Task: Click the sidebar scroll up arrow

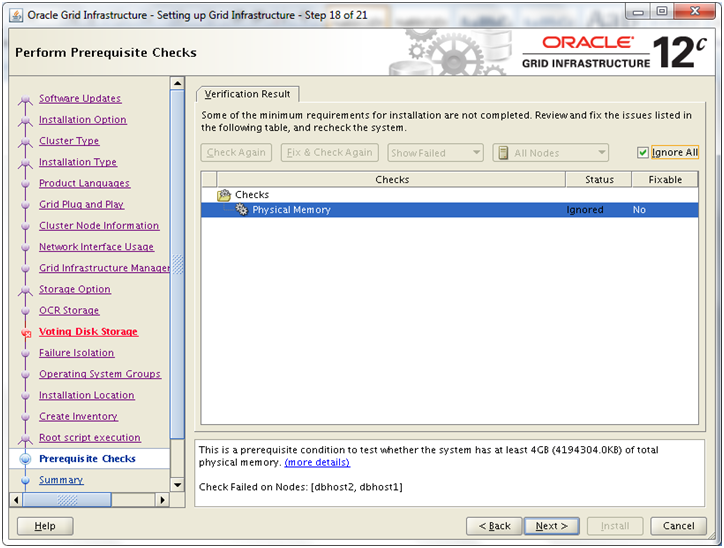Action: pos(177,84)
